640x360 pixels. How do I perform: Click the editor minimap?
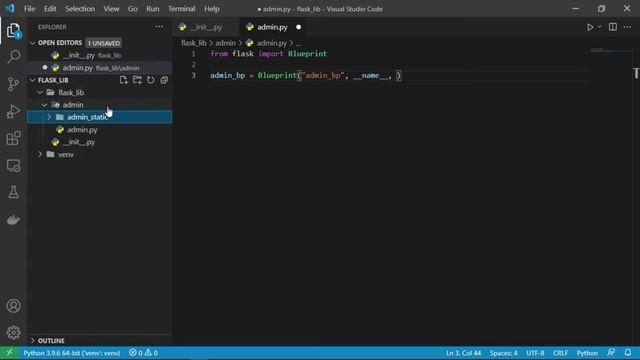tap(610, 51)
